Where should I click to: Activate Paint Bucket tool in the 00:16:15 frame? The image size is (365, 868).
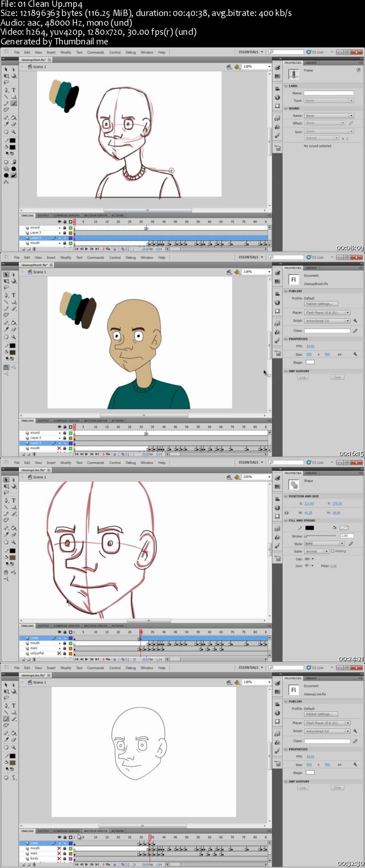(14, 323)
